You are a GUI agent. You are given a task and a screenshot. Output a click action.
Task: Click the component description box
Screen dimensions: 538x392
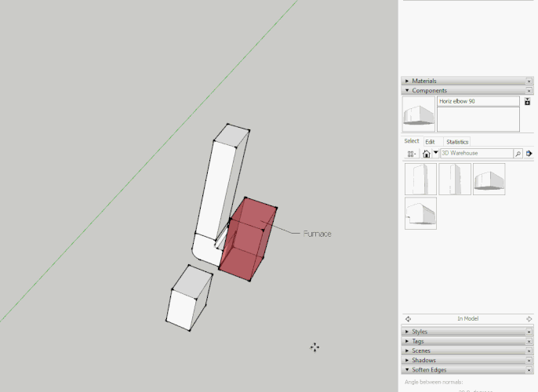coord(478,119)
